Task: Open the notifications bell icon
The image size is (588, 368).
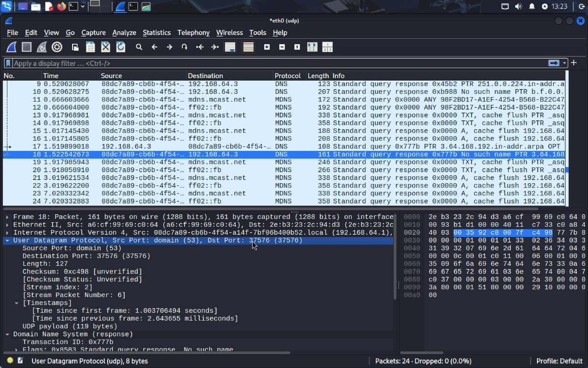Action: point(532,6)
